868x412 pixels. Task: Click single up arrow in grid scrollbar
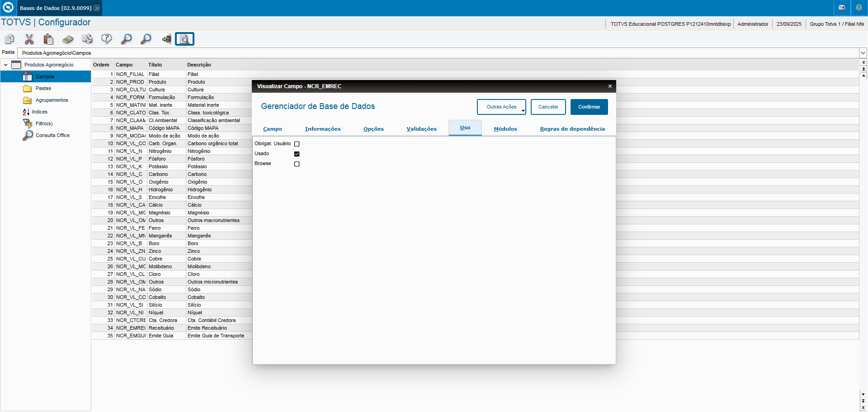[863, 76]
